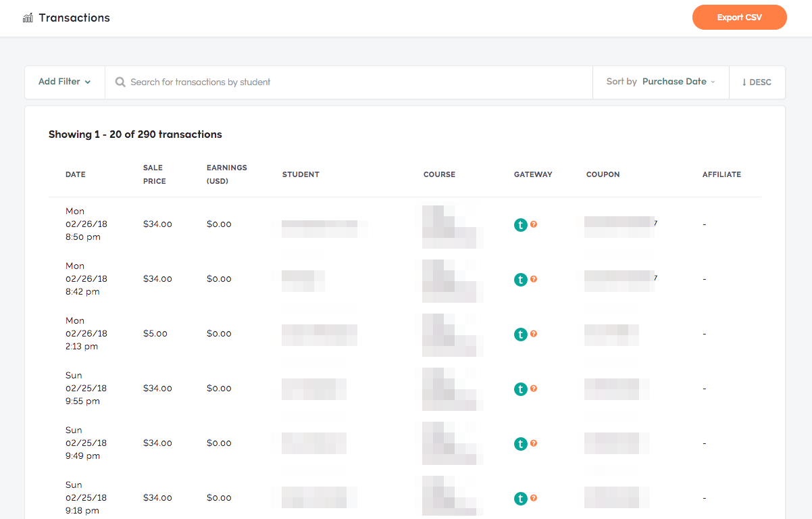
Task: Open the Add Filter dropdown
Action: [x=65, y=82]
